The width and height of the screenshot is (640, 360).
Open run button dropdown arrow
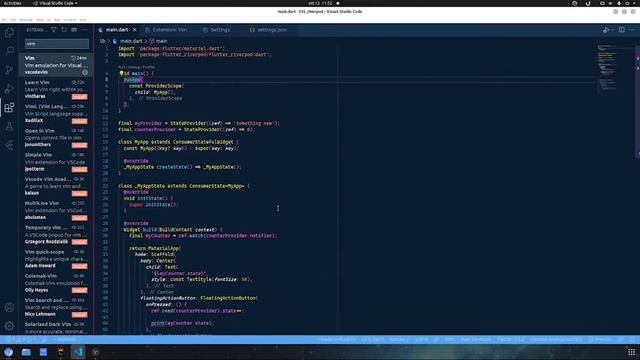[613, 30]
